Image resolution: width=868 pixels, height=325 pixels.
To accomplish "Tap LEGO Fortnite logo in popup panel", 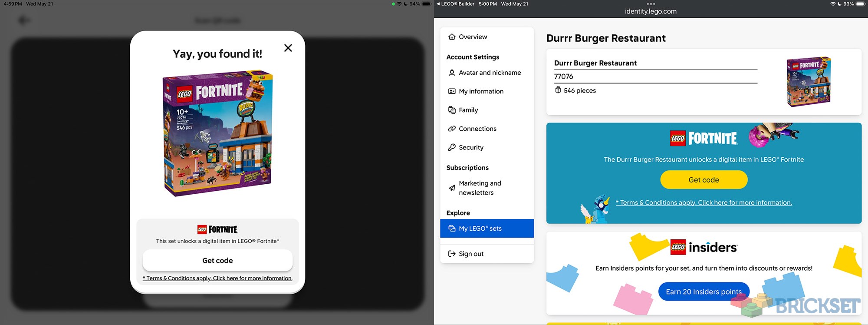I will pyautogui.click(x=217, y=229).
